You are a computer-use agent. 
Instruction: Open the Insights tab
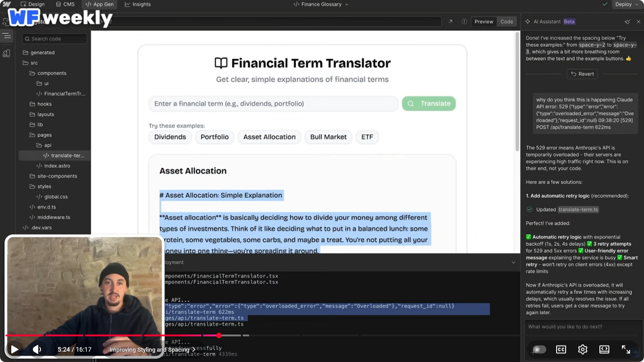(x=138, y=5)
